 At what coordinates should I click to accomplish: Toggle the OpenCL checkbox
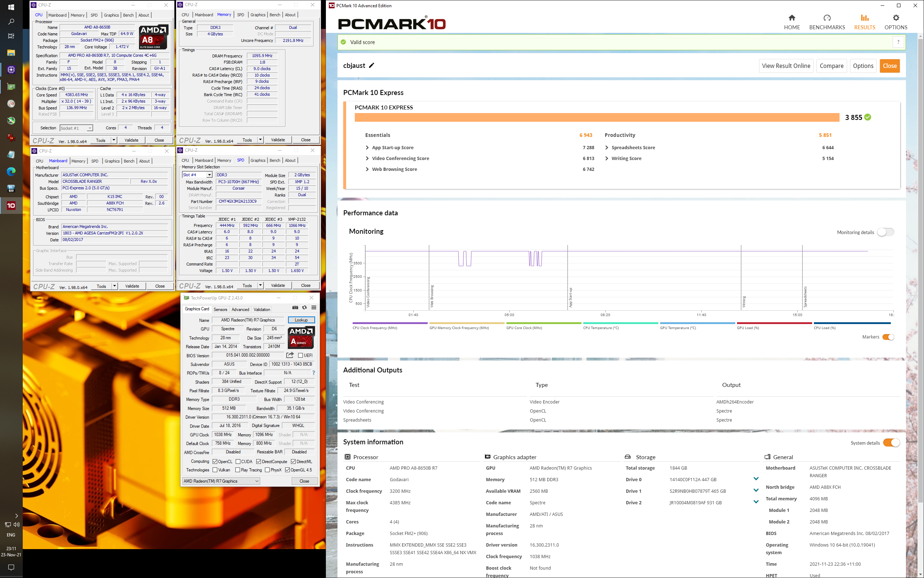(x=215, y=461)
